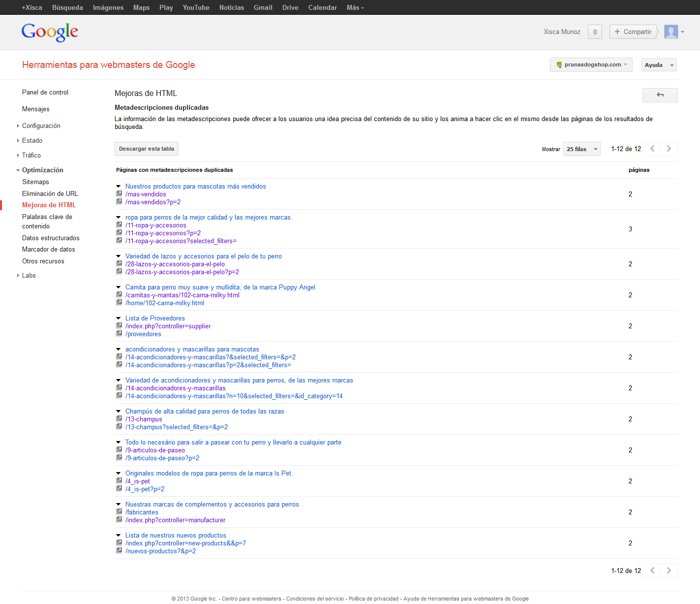The height and width of the screenshot is (604, 700).
Task: Open the Ayuda help dropdown
Action: pyautogui.click(x=659, y=65)
